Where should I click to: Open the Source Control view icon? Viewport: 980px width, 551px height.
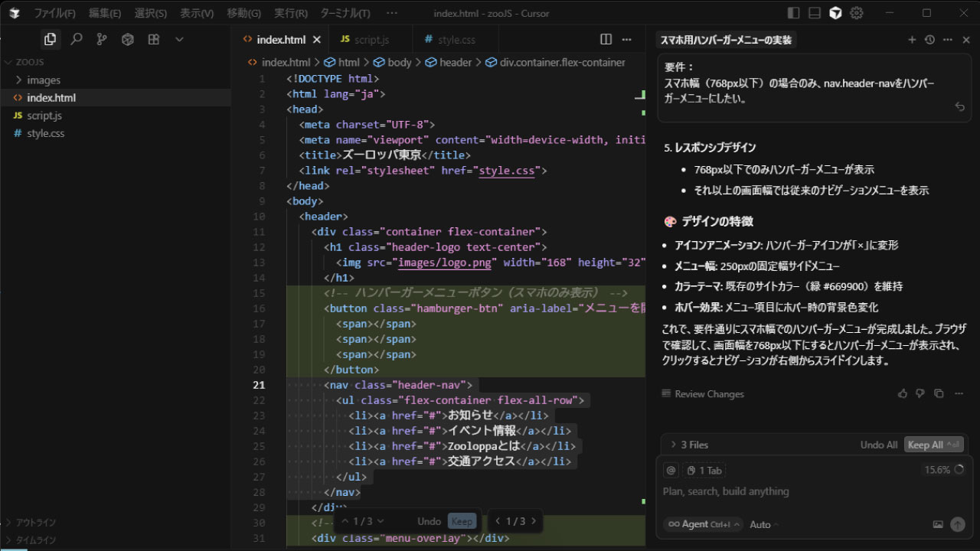[x=102, y=39]
